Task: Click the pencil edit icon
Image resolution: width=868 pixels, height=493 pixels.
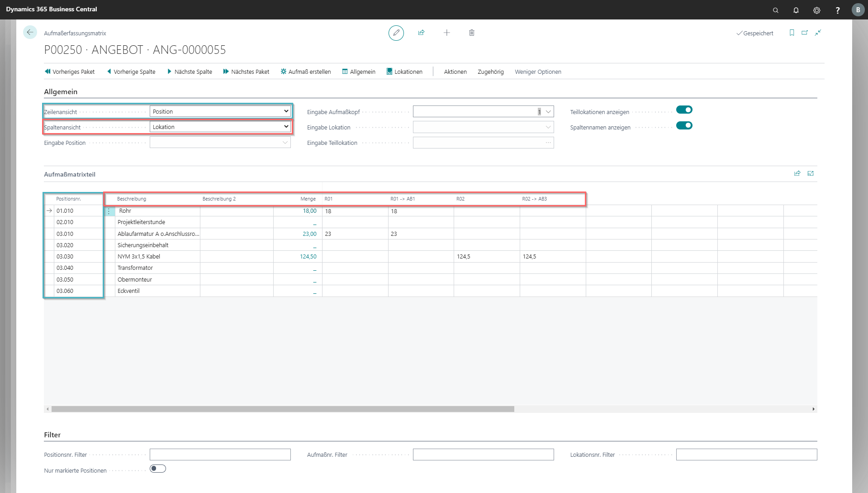Action: [396, 33]
